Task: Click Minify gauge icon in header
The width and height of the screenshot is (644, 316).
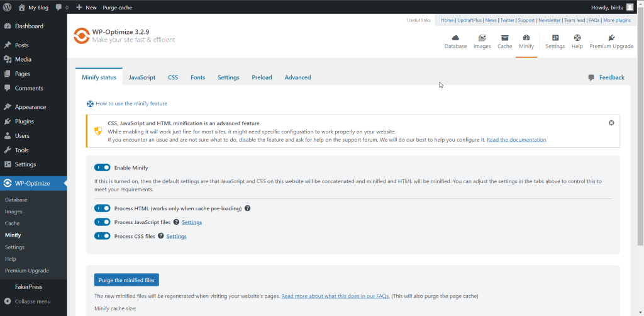Action: click(x=526, y=38)
